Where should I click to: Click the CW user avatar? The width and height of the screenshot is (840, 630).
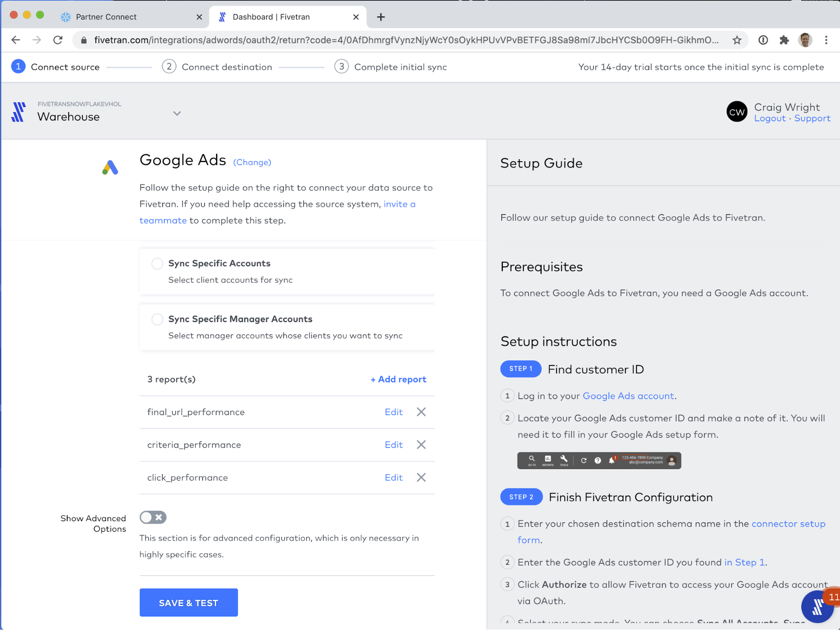coord(737,112)
